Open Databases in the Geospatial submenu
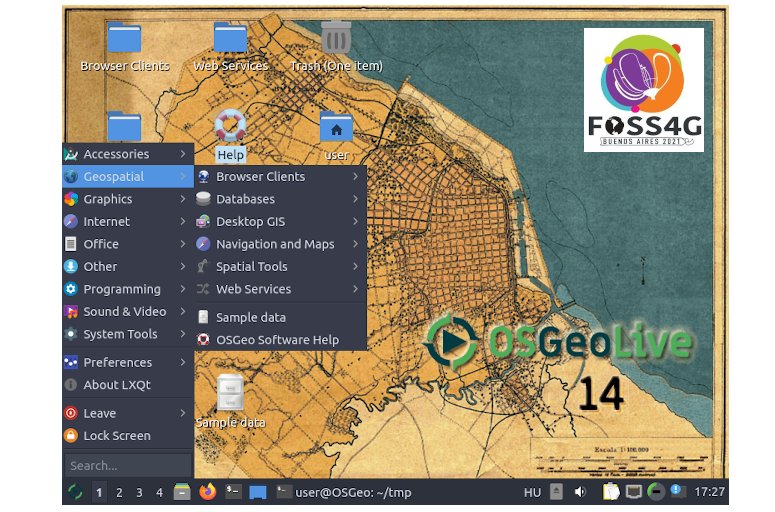This screenshot has width=775, height=512. (280, 199)
